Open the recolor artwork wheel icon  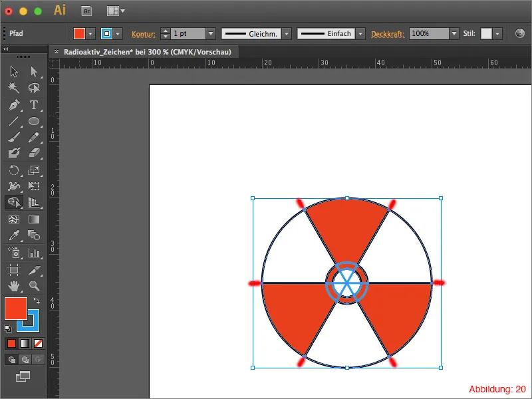(x=519, y=33)
